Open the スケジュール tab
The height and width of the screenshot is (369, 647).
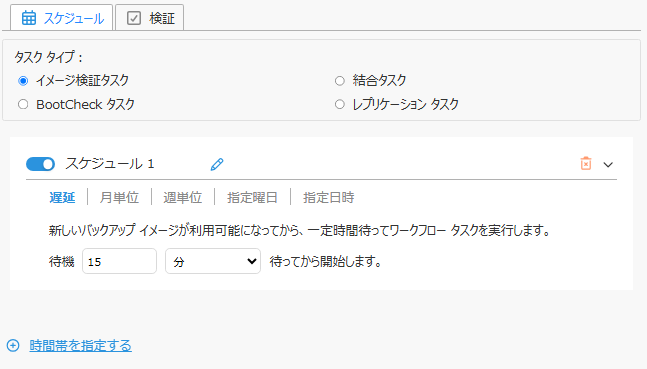tap(61, 18)
